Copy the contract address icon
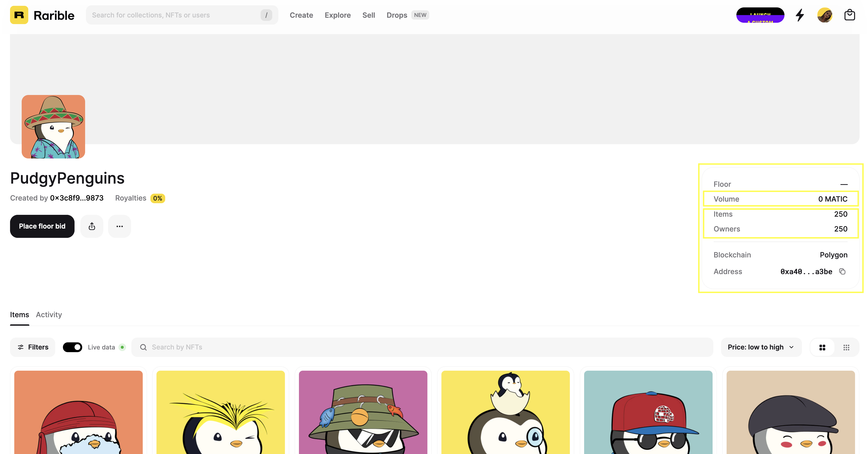Image resolution: width=868 pixels, height=454 pixels. click(842, 271)
